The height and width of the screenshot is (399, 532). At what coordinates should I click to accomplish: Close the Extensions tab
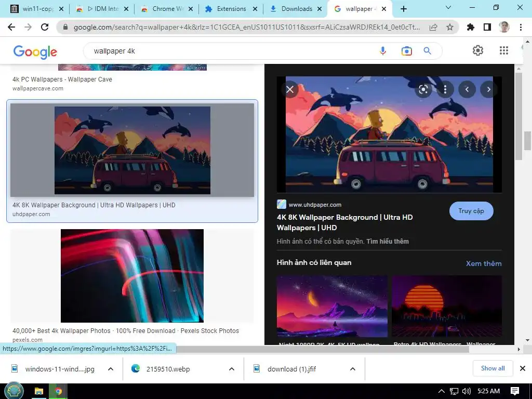click(255, 9)
